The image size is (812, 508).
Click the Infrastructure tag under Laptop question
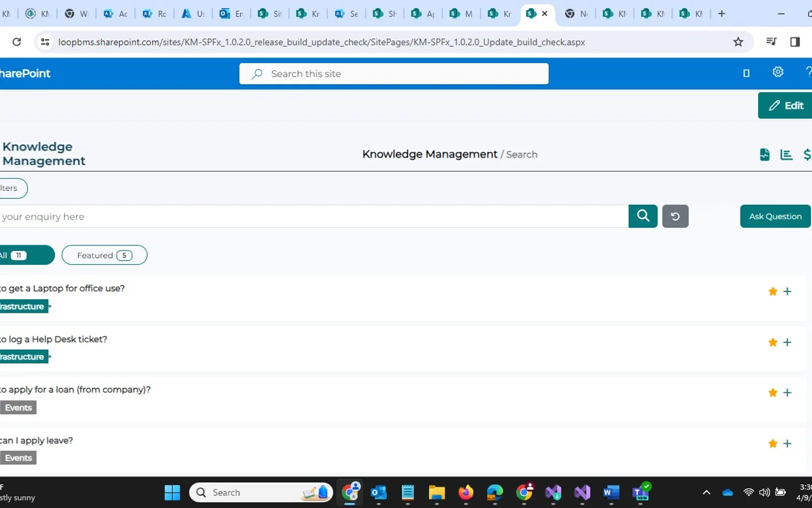[24, 306]
